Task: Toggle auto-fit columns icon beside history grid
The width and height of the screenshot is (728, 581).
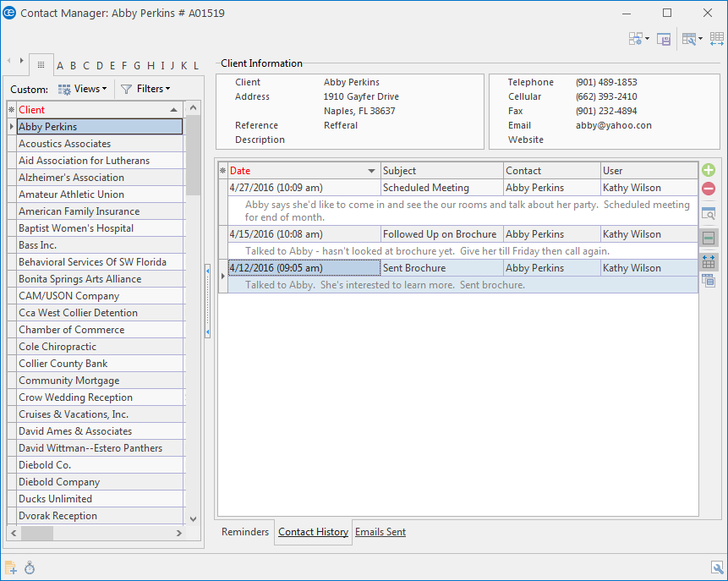Action: point(708,261)
